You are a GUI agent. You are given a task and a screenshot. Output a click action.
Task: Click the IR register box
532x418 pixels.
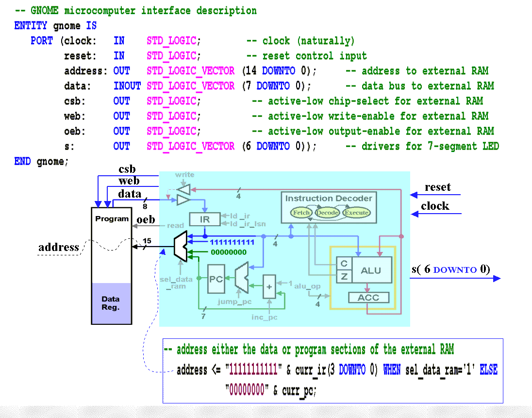(204, 219)
